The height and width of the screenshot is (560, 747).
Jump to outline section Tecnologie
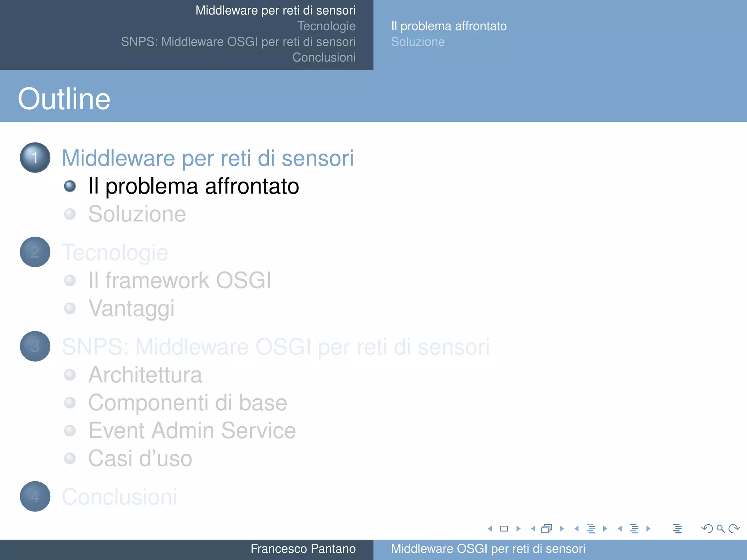tap(115, 253)
